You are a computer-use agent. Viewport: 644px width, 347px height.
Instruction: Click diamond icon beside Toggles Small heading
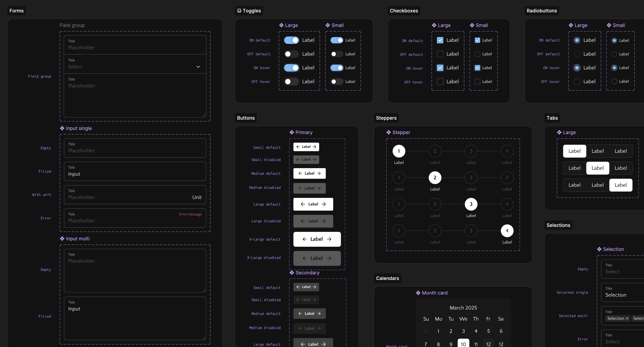pyautogui.click(x=328, y=25)
